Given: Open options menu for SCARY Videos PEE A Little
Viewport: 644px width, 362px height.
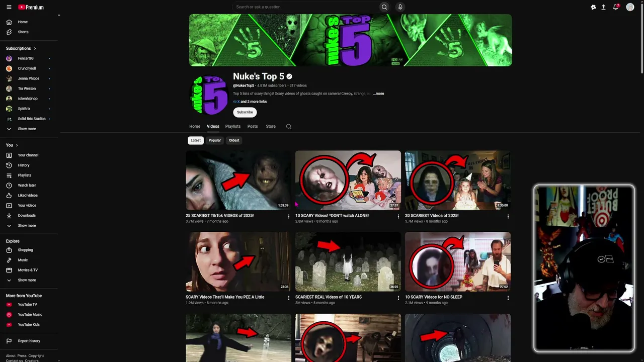Looking at the screenshot, I should click(289, 298).
